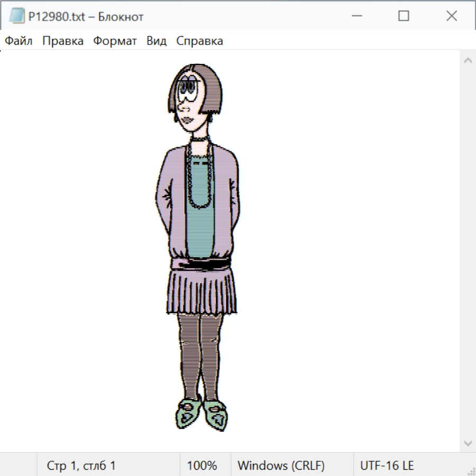The height and width of the screenshot is (476, 476).
Task: Click the 100% zoom indicator
Action: tap(202, 466)
